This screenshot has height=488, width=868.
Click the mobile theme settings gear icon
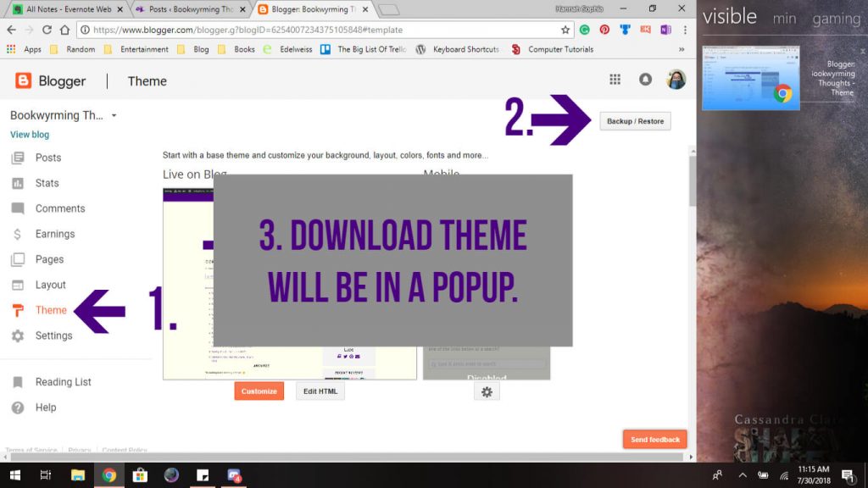[x=487, y=391]
